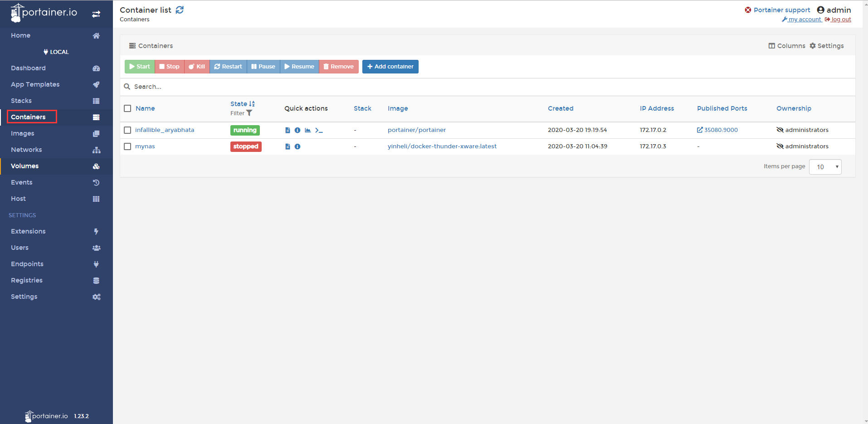Open the Columns selector

tap(787, 46)
